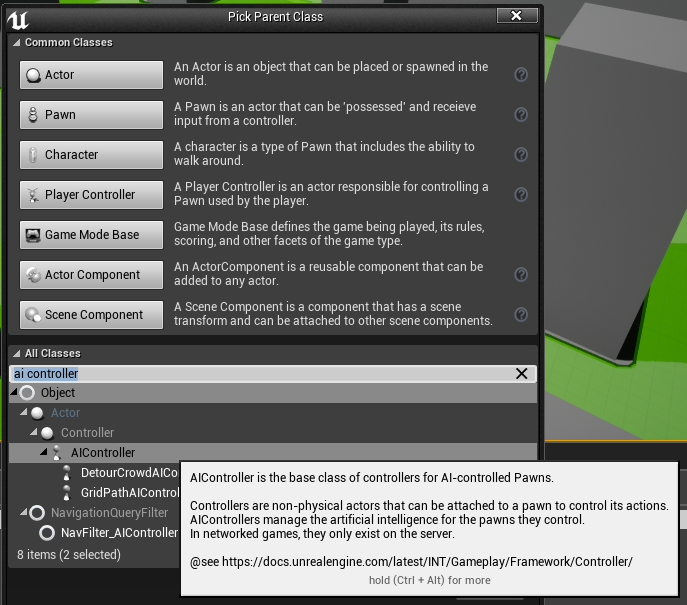This screenshot has width=687, height=605.
Task: Select AIController in the class tree
Action: [x=102, y=453]
